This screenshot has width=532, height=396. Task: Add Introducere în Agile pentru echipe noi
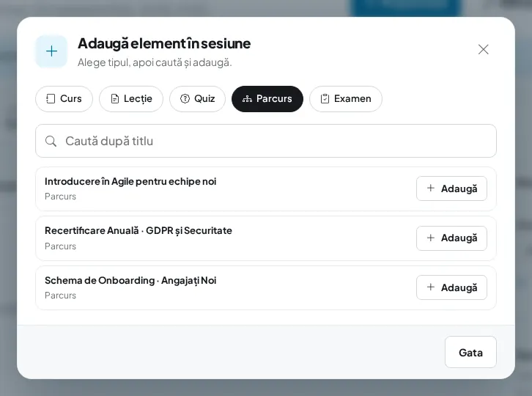(451, 188)
